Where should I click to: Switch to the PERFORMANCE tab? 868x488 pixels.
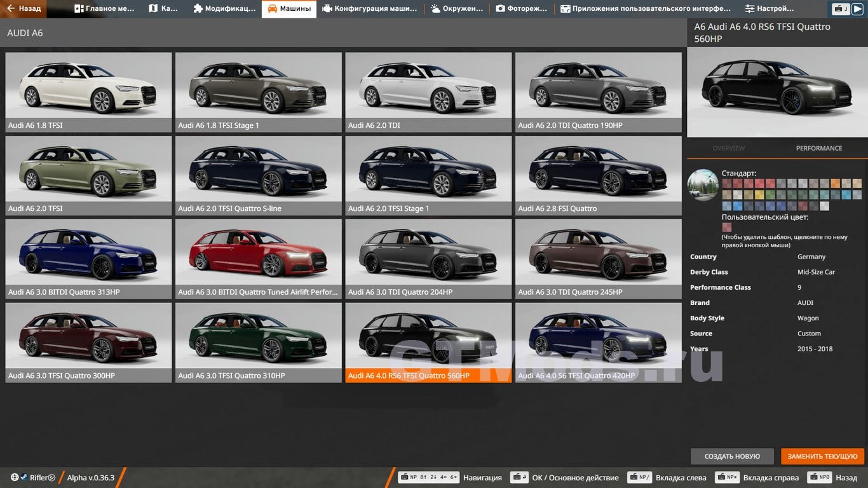pyautogui.click(x=819, y=148)
